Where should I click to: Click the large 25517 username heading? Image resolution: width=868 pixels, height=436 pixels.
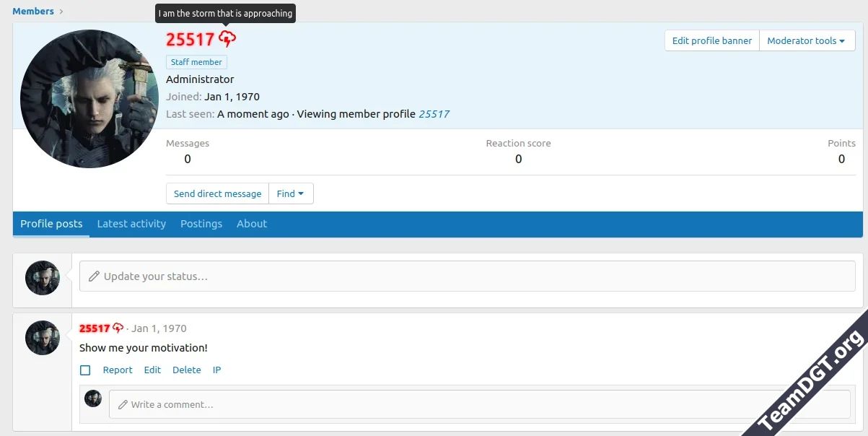(190, 39)
